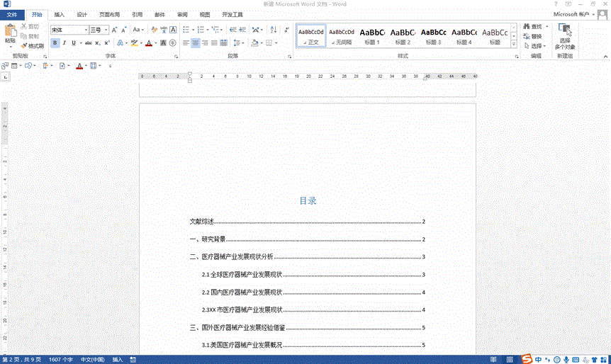Click Select Multiple Objects (选择多个对象) icon
The width and height of the screenshot is (611, 364).
click(x=564, y=36)
